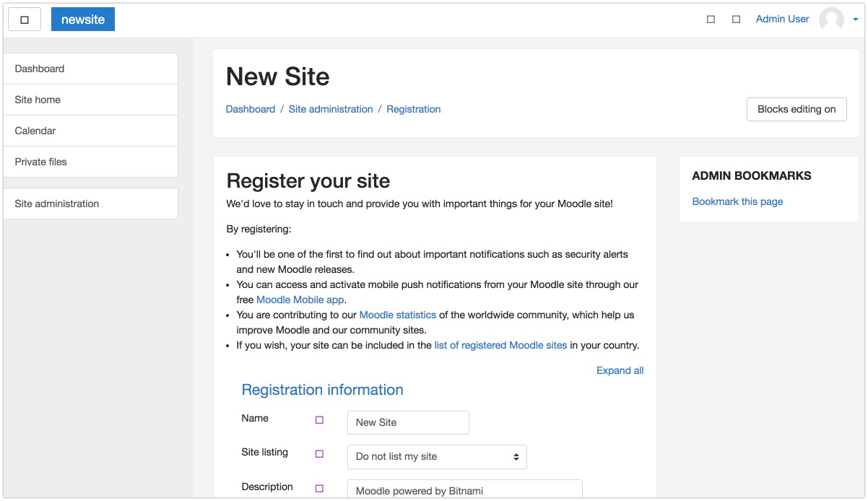
Task: Open the user menu dropdown arrow
Action: click(855, 20)
